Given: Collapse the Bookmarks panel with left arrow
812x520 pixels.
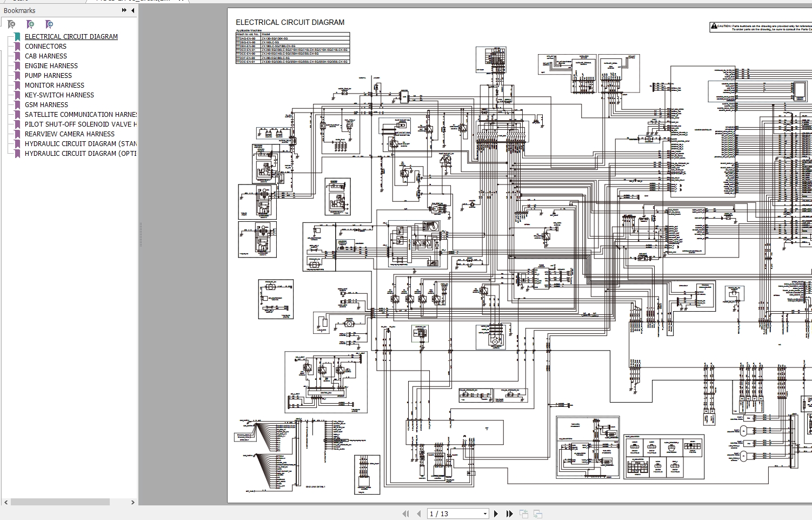Looking at the screenshot, I should coord(133,10).
